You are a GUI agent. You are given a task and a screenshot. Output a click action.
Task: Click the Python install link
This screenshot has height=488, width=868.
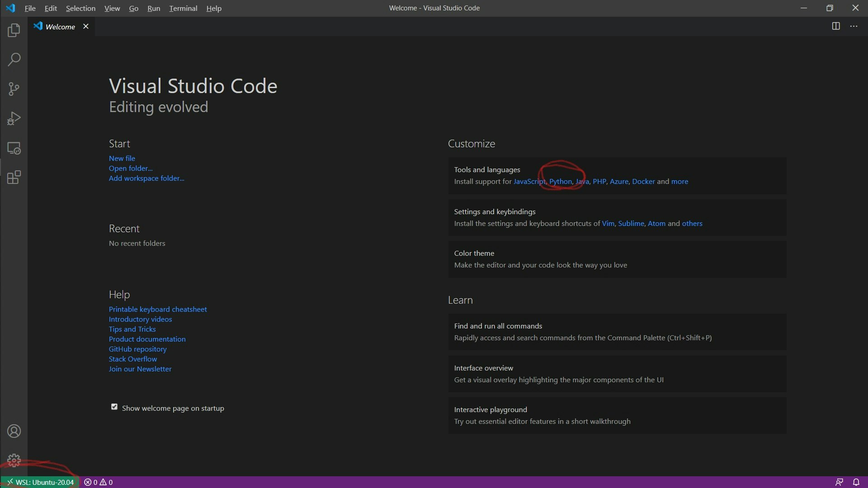pos(560,181)
